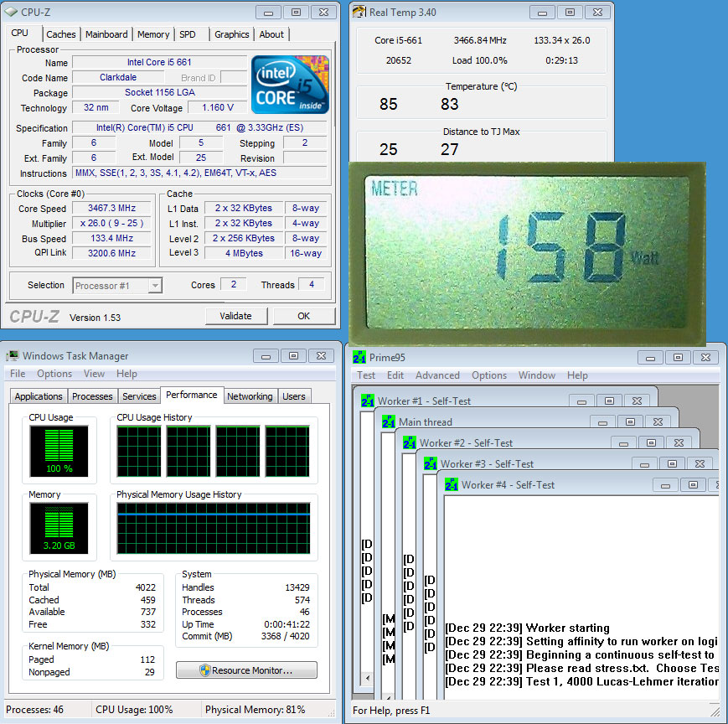Open the Help menu in Prime95
The height and width of the screenshot is (724, 728).
(577, 375)
